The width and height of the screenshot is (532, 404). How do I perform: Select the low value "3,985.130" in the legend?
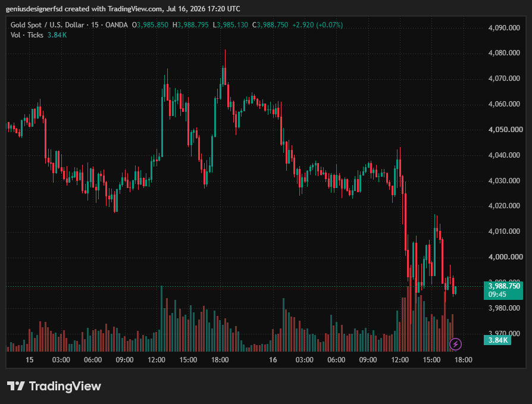pyautogui.click(x=233, y=25)
